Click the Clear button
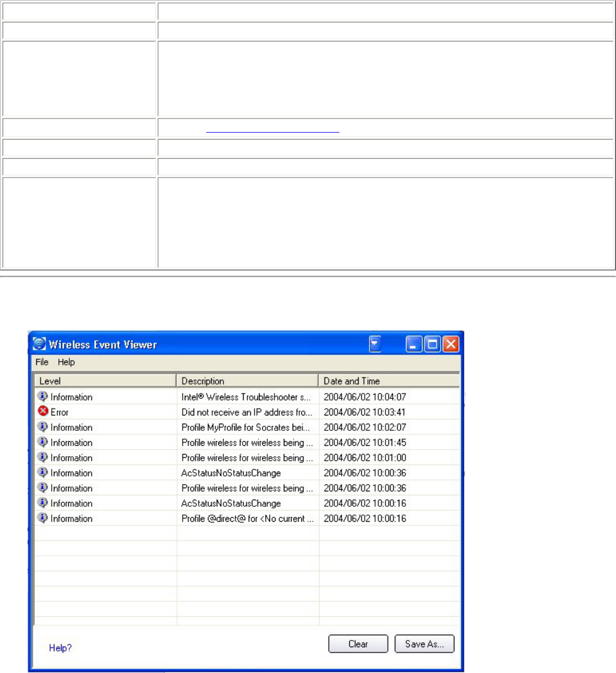Viewport: 616px width, 673px height. tap(358, 644)
